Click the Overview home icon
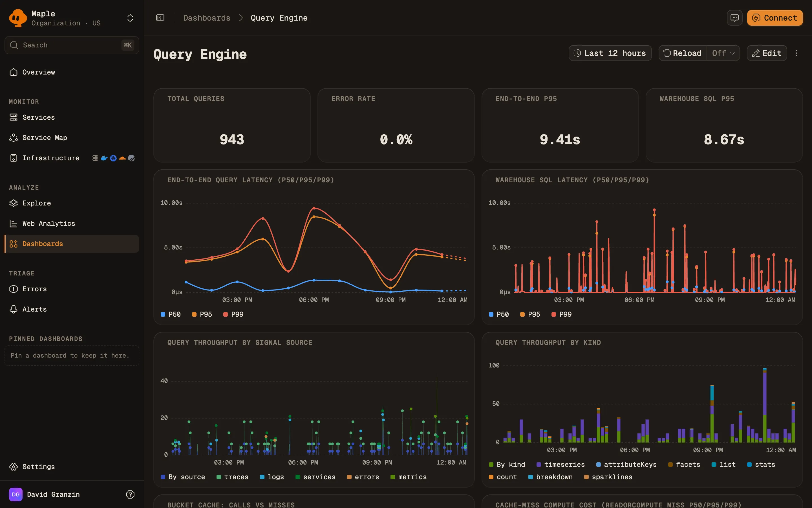812x508 pixels. click(x=14, y=72)
